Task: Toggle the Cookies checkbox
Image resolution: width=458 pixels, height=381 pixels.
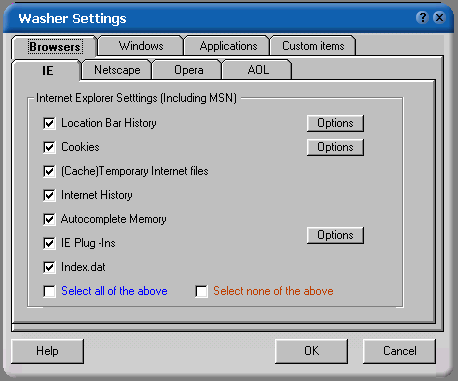Action: point(49,147)
